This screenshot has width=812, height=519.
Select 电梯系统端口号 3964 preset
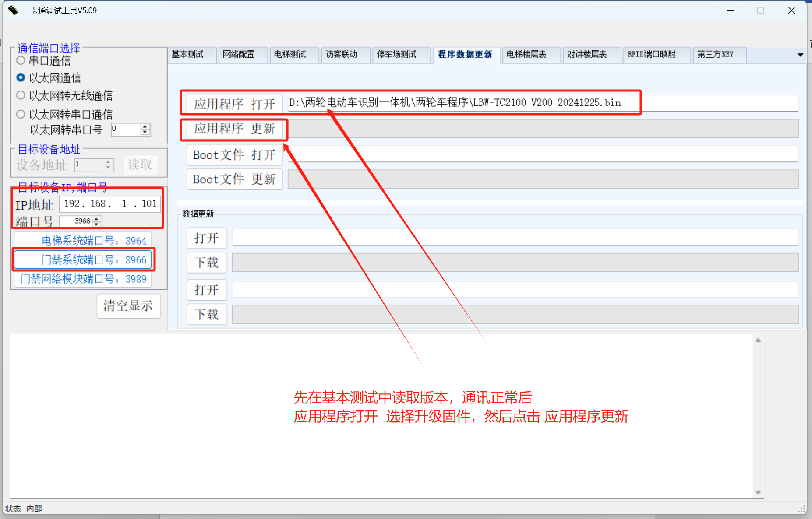83,241
